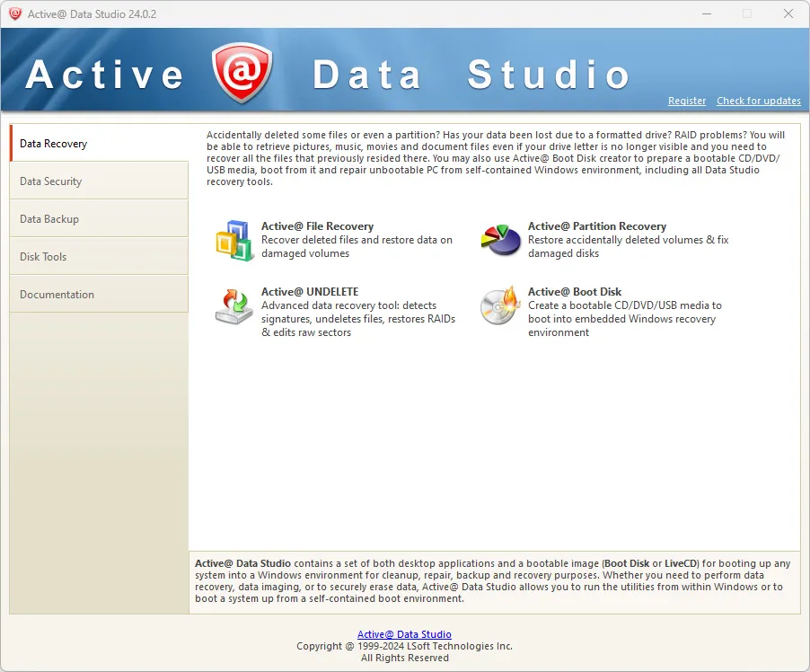Click the 'All Rights Reserved' text

click(404, 658)
